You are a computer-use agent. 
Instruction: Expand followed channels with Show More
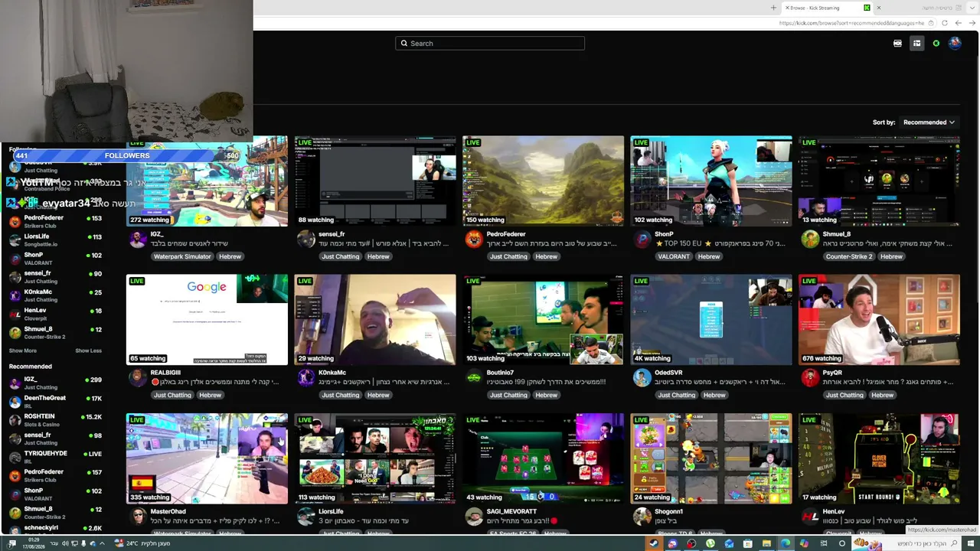click(23, 350)
